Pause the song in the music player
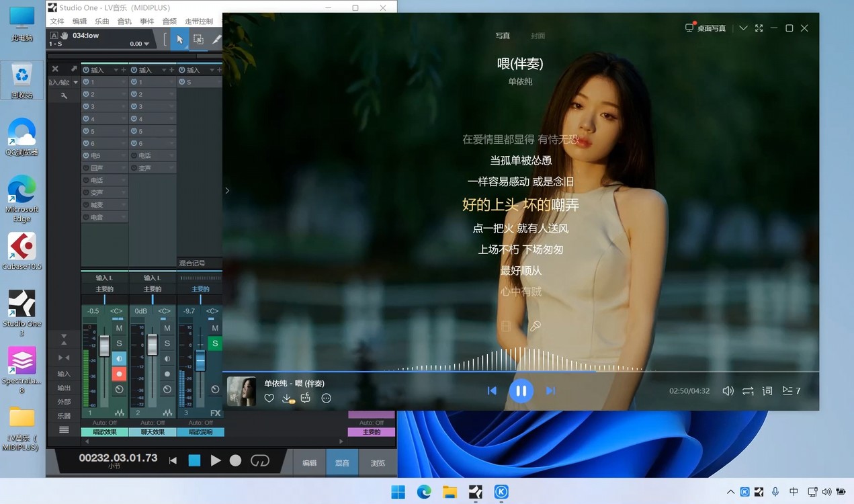The width and height of the screenshot is (854, 504). click(x=521, y=390)
